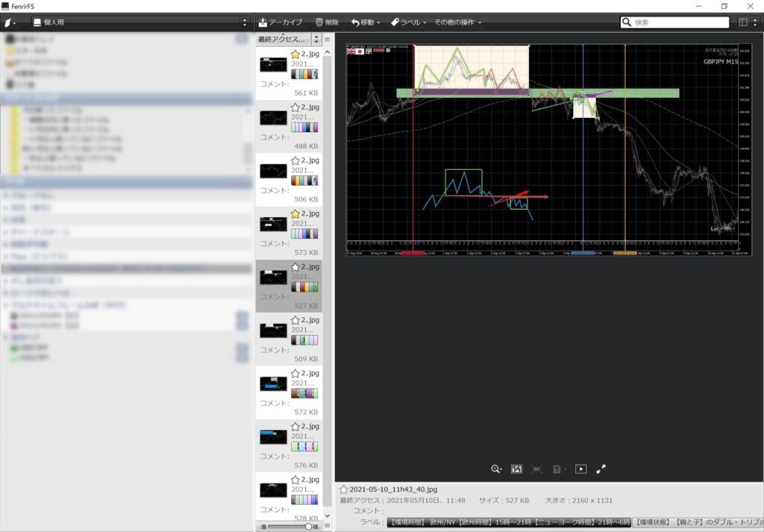Click the label chip starting with 【環境状態】
This screenshot has width=764, height=532.
[x=698, y=522]
